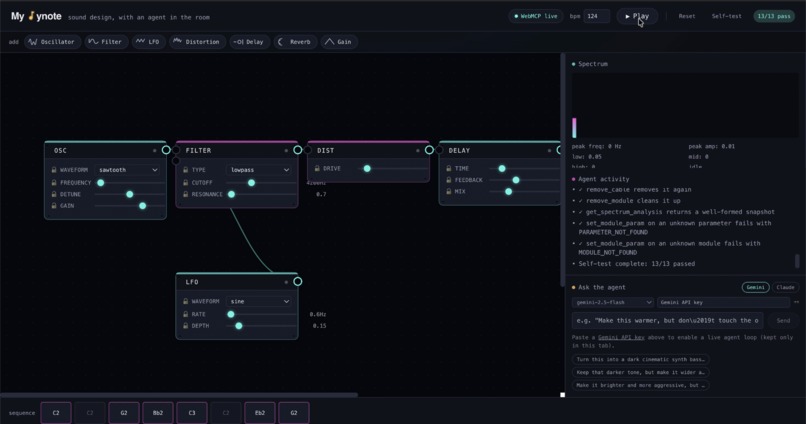Viewport: 806px width, 424px height.
Task: Toggle the lock on OSC DETUNE
Action: point(54,194)
